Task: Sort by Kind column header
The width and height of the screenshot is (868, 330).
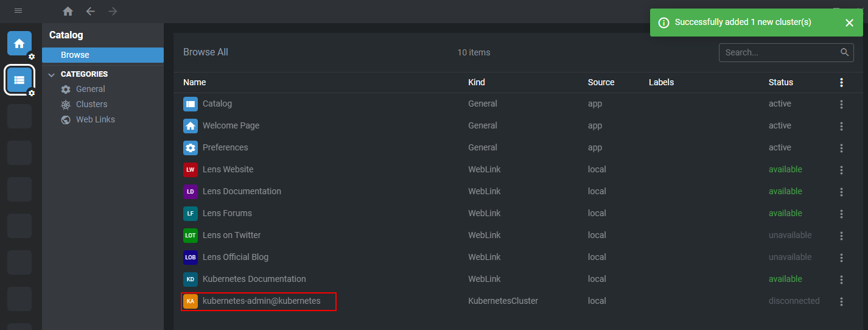Action: (x=477, y=82)
